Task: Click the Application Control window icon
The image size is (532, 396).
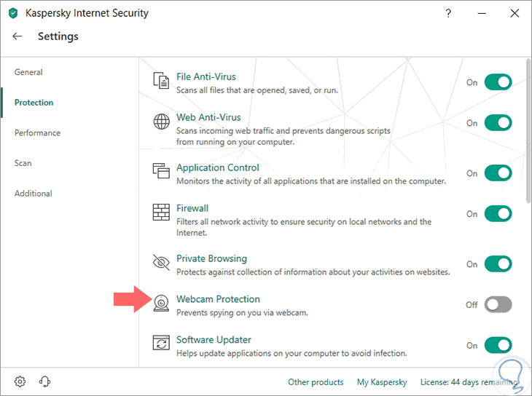Action: pos(161,172)
